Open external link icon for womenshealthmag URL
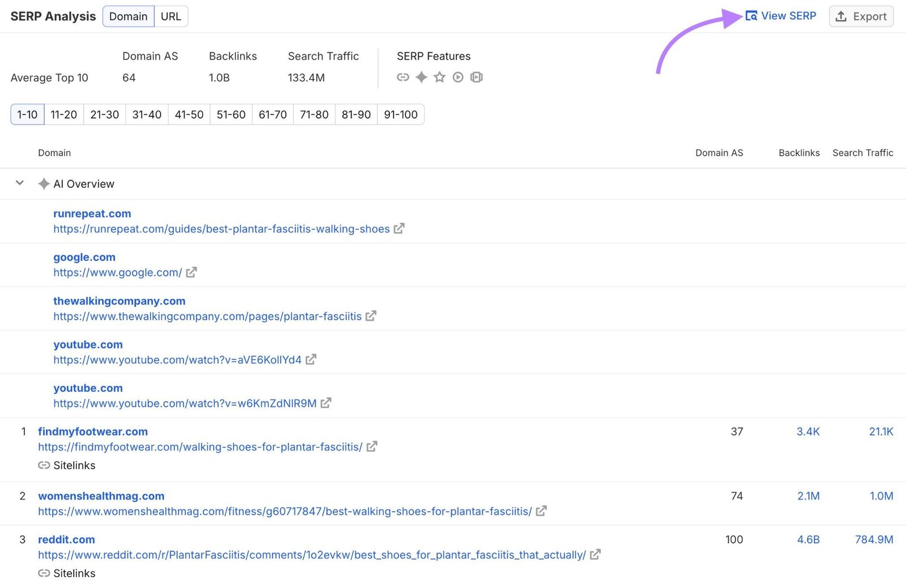Image resolution: width=906 pixels, height=588 pixels. 541,511
